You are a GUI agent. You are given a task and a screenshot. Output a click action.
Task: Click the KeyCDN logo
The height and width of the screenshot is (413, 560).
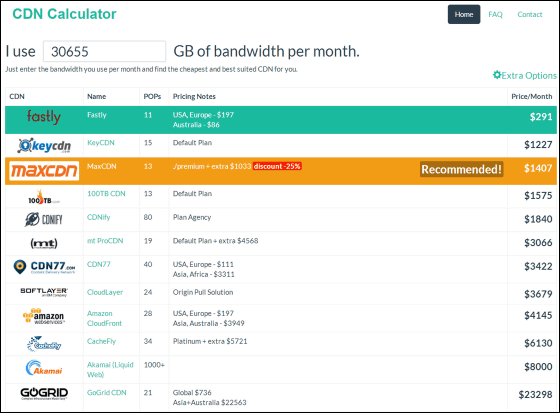[44, 145]
